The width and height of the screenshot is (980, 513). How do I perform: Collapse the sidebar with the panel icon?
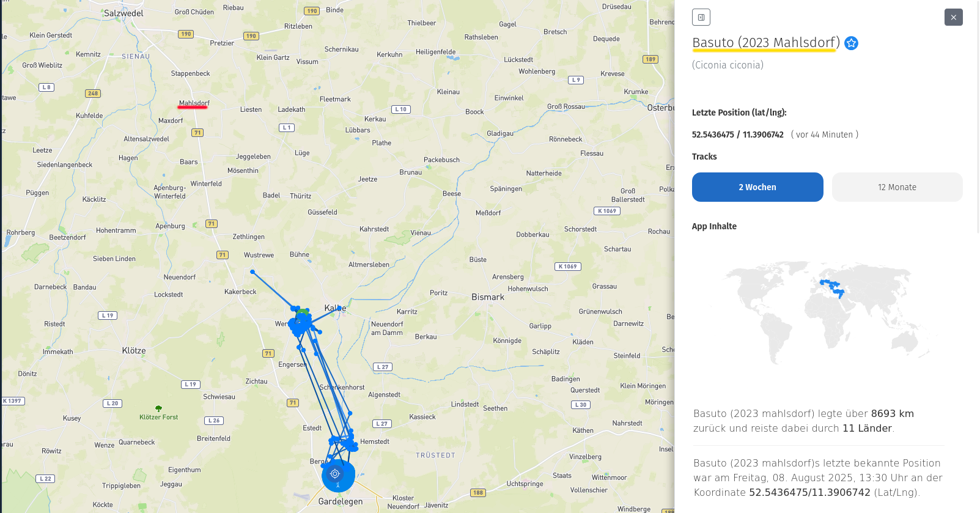click(x=701, y=17)
